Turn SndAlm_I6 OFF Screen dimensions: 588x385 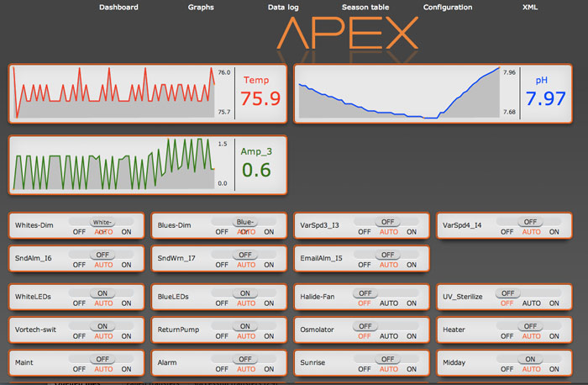click(x=79, y=265)
